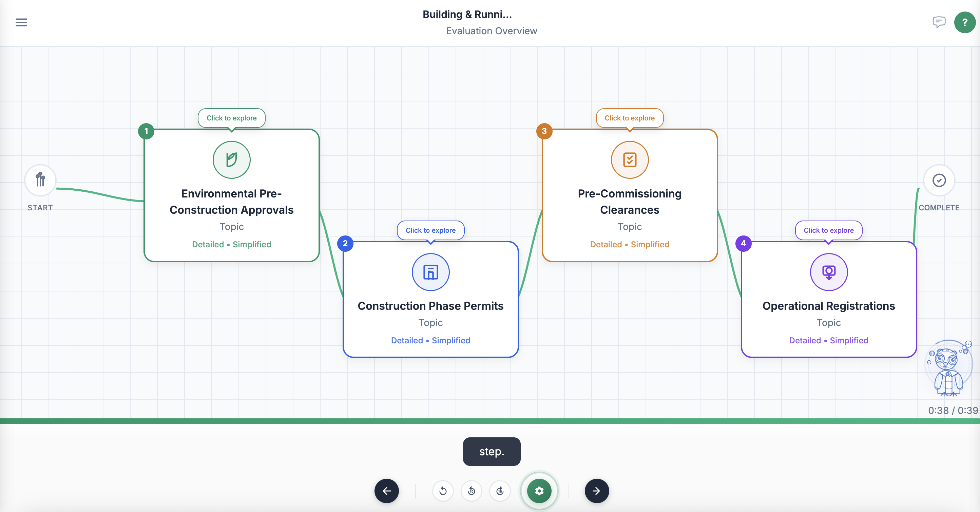Open Environmental Pre-Construction Approvals title
Image resolution: width=980 pixels, height=512 pixels.
[x=231, y=202]
